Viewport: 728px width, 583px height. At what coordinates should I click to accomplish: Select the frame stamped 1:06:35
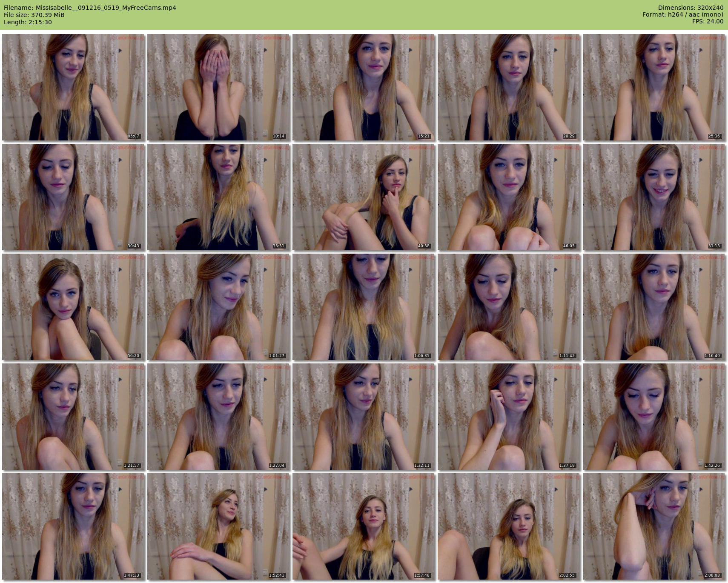click(x=364, y=307)
